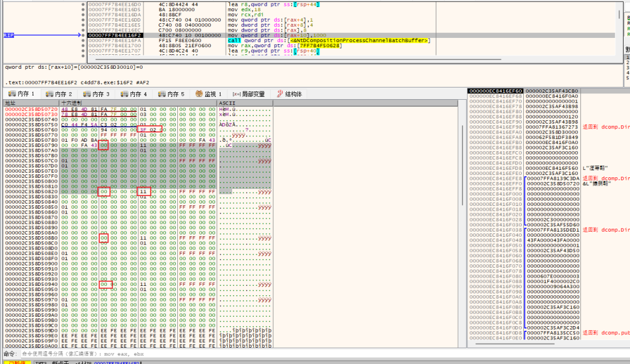Click the memory dump vertical scrollbar
Screen dimensions: 630x364
[x=463, y=164]
